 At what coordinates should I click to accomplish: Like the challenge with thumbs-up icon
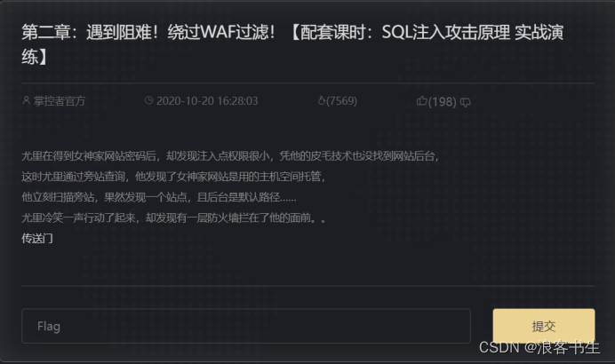[421, 101]
